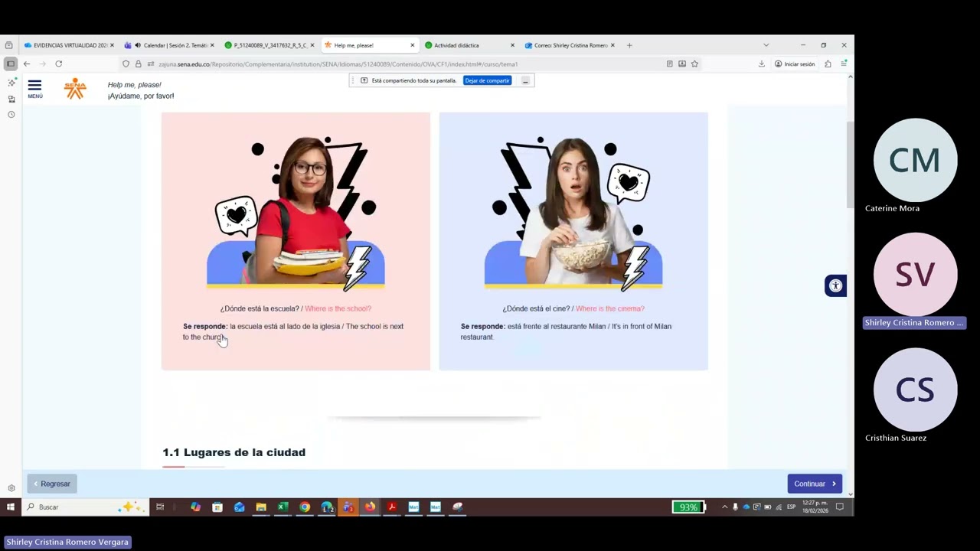Screen dimensions: 980x551
Task: Click the girl eating popcorn image
Action: [573, 214]
